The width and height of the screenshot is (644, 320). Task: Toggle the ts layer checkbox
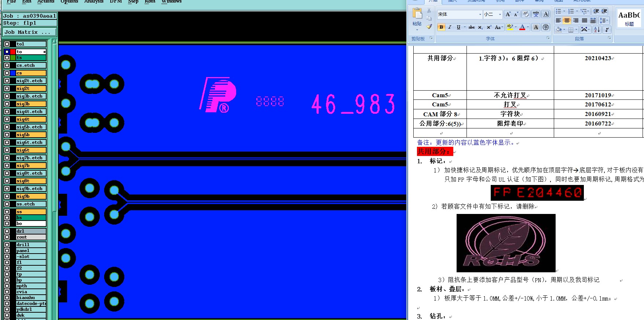7,58
